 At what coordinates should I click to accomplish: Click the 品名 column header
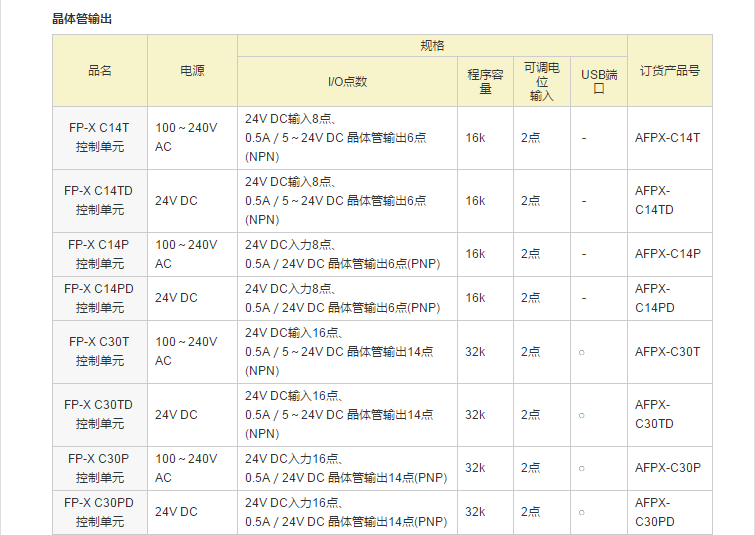coord(100,70)
